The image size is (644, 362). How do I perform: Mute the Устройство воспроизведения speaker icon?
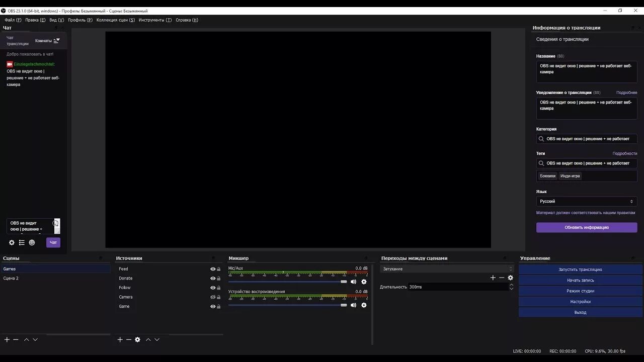354,305
